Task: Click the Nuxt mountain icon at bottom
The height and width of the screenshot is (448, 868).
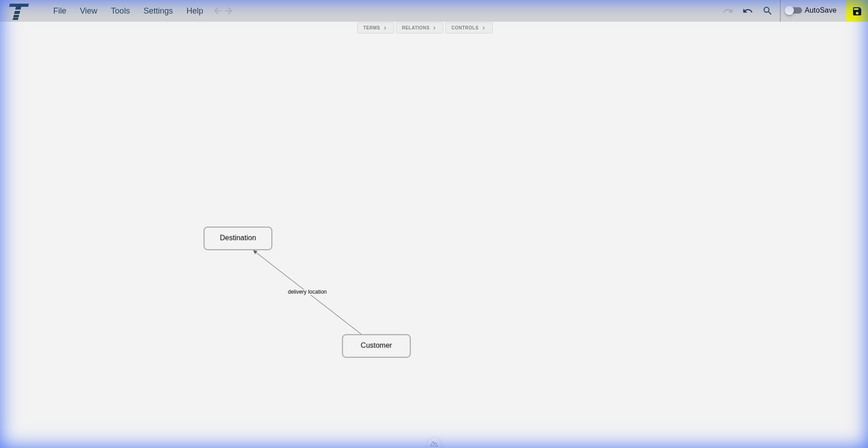Action: pyautogui.click(x=434, y=444)
